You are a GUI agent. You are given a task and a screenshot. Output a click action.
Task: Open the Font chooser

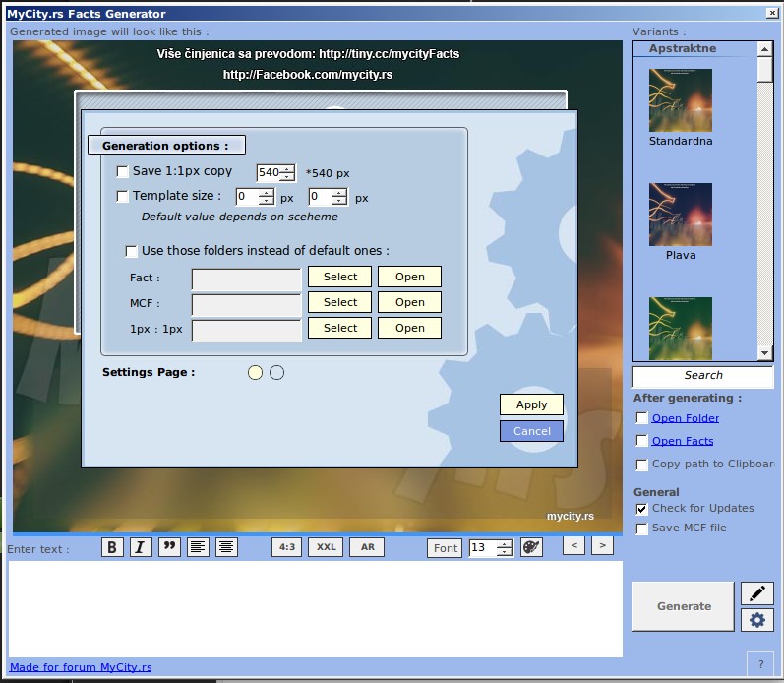(445, 548)
